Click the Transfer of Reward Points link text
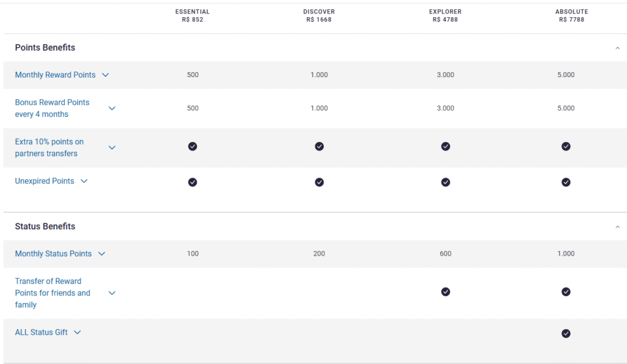 click(53, 293)
